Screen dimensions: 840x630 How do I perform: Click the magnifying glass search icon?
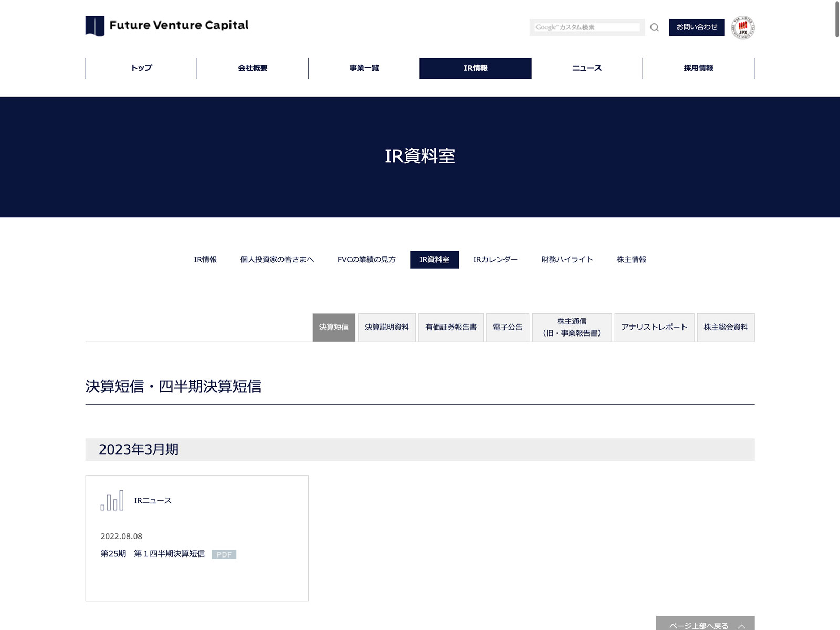pos(654,27)
